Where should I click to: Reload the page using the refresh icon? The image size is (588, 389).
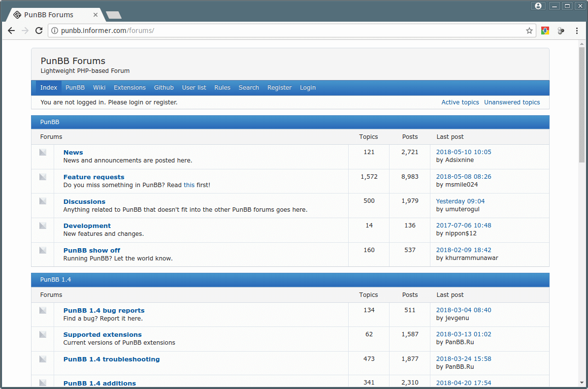[39, 31]
